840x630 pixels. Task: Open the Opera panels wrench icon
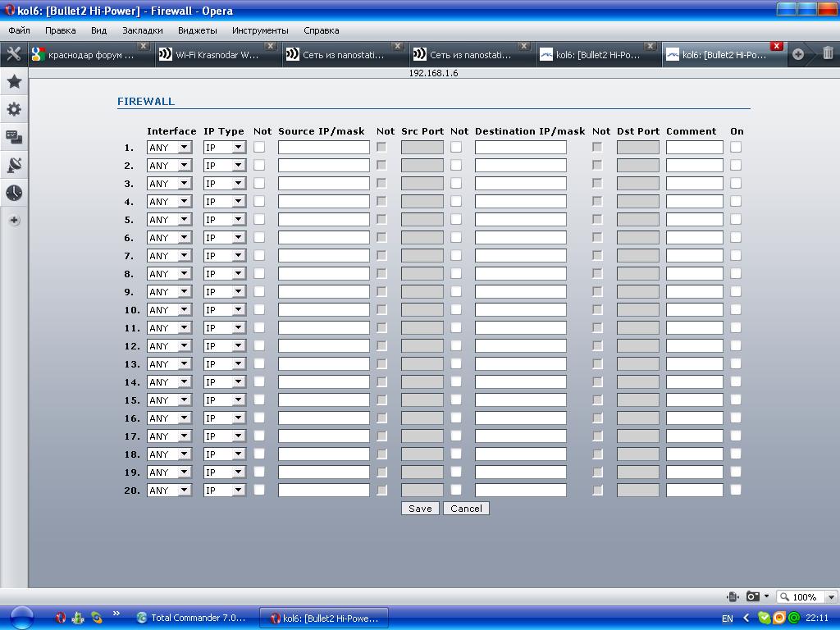coord(13,54)
